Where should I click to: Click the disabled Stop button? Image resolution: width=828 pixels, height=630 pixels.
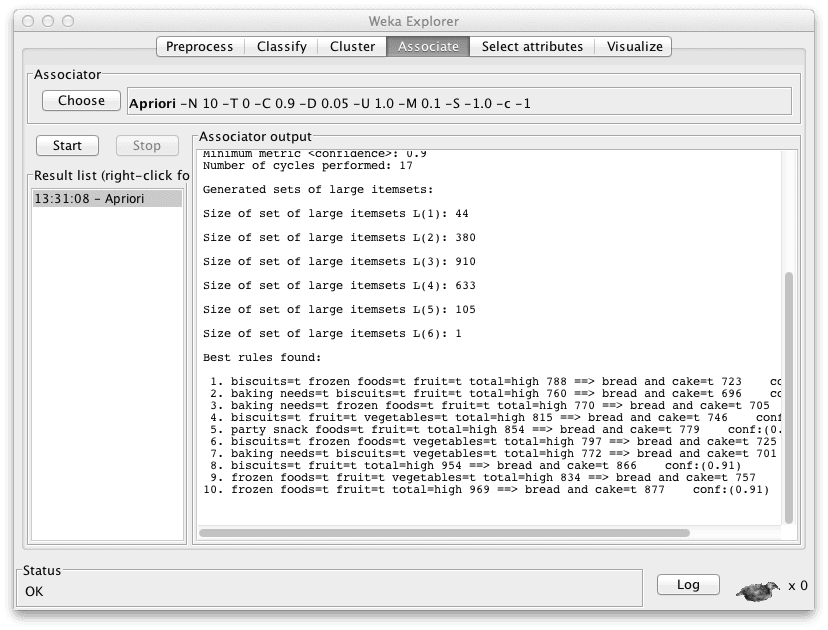point(147,145)
